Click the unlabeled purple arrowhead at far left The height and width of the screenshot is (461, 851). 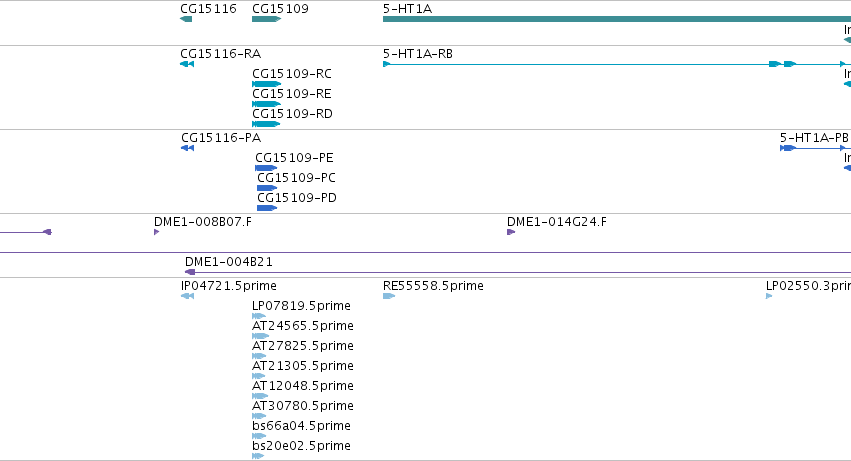(47, 232)
